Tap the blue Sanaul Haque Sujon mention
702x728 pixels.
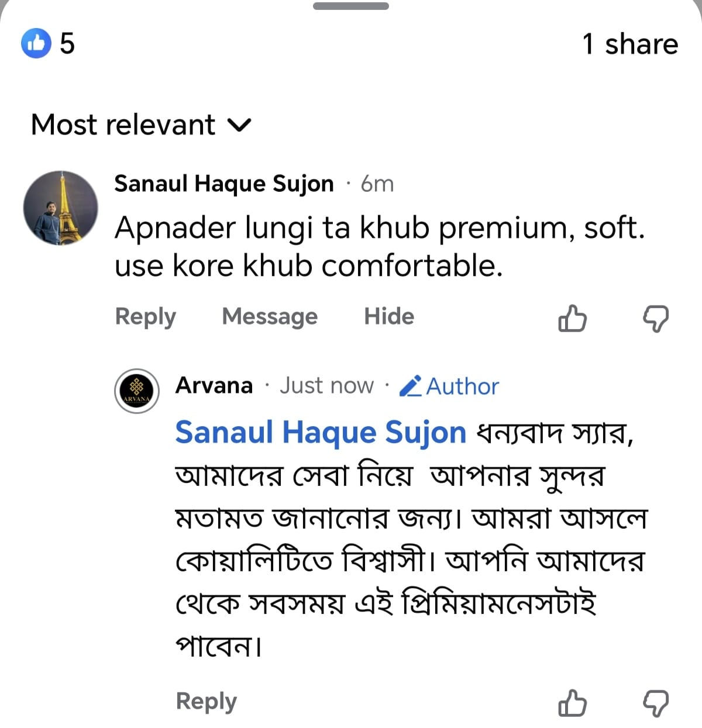coord(321,433)
